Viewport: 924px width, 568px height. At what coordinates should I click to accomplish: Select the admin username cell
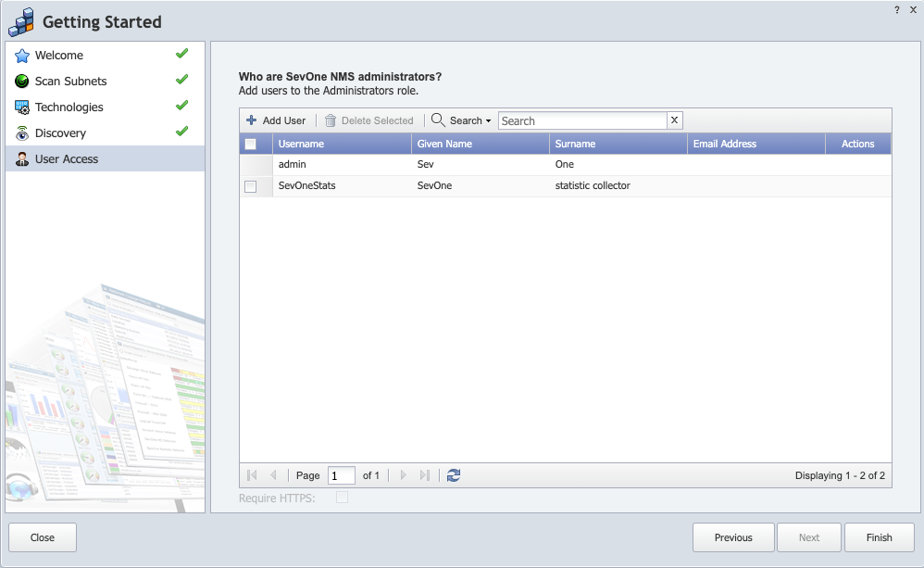(342, 165)
